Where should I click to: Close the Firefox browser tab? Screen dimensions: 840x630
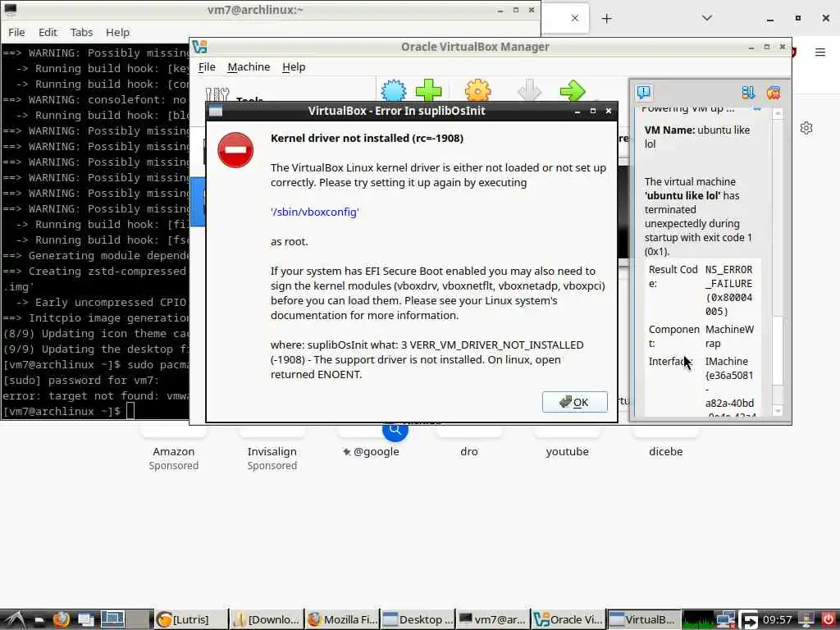(x=575, y=18)
